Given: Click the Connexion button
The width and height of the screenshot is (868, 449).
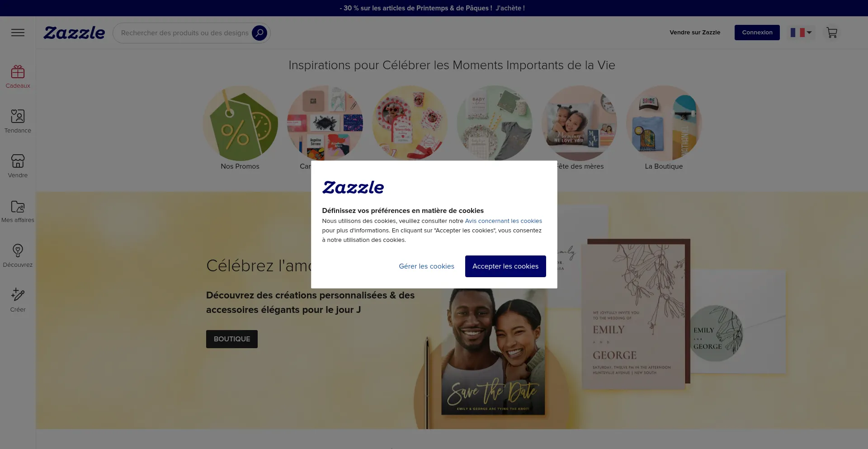Looking at the screenshot, I should click(757, 33).
